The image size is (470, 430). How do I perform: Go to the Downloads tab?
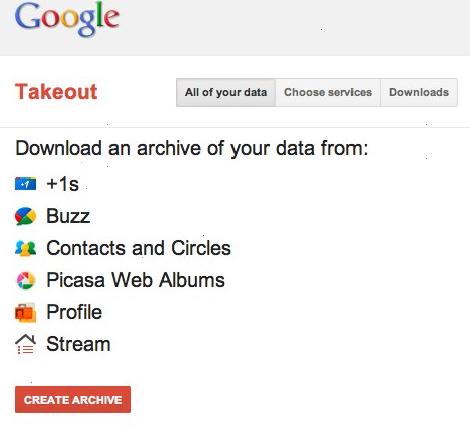(x=419, y=92)
